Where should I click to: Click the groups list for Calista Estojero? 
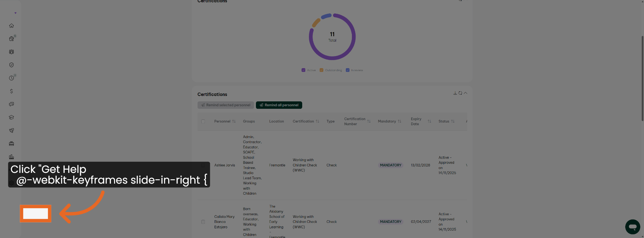click(x=251, y=222)
